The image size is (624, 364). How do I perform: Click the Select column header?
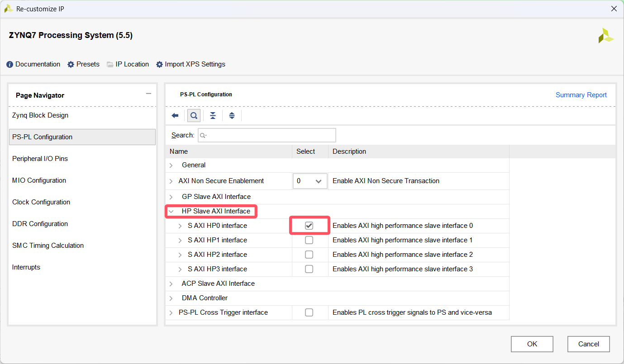(x=310, y=151)
